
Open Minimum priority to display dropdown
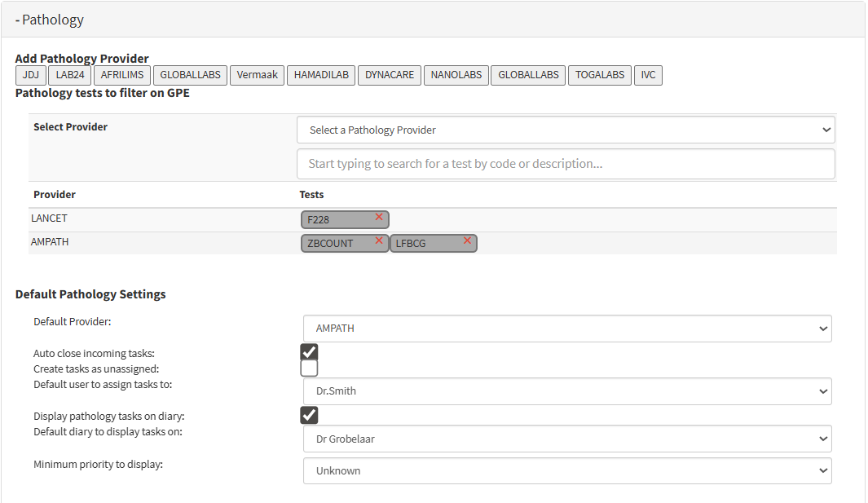coord(567,470)
